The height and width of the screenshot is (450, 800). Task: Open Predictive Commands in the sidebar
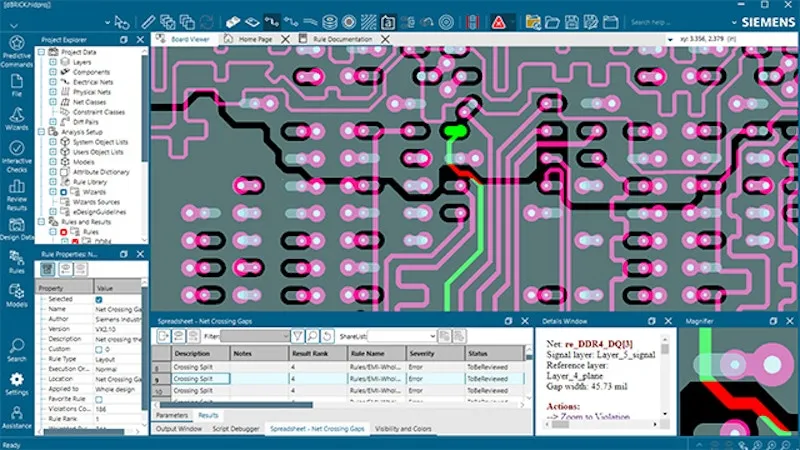click(16, 52)
